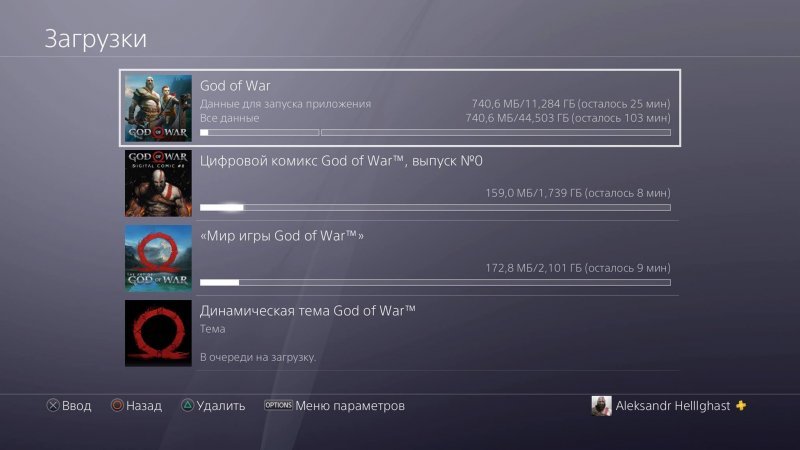Screen dimensions: 800x450
Task: Select the God of War download title
Action: 235,86
